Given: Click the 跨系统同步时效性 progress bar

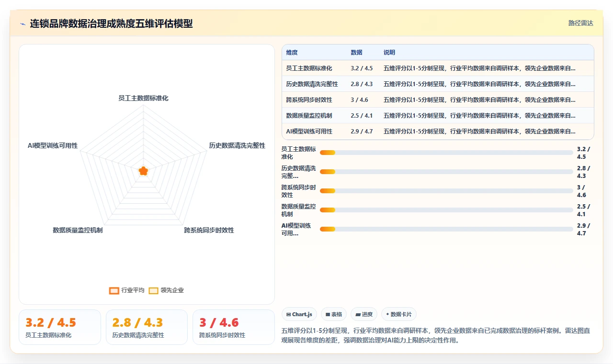Looking at the screenshot, I should tap(446, 191).
